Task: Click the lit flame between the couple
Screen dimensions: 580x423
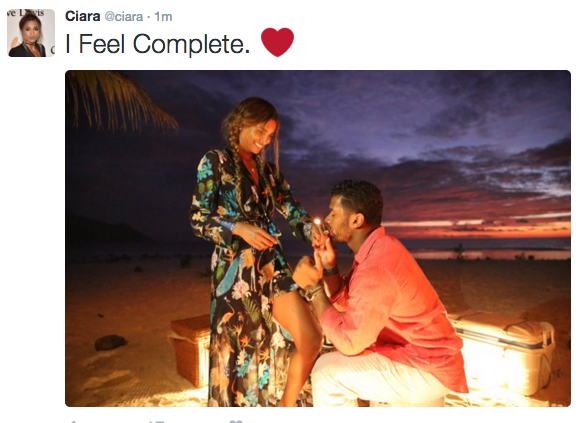Action: [317, 222]
